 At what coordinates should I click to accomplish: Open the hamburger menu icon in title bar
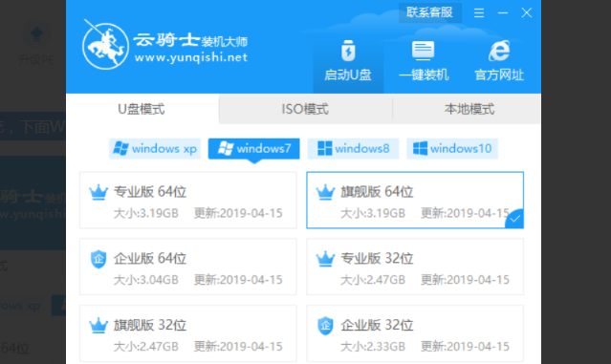(479, 13)
